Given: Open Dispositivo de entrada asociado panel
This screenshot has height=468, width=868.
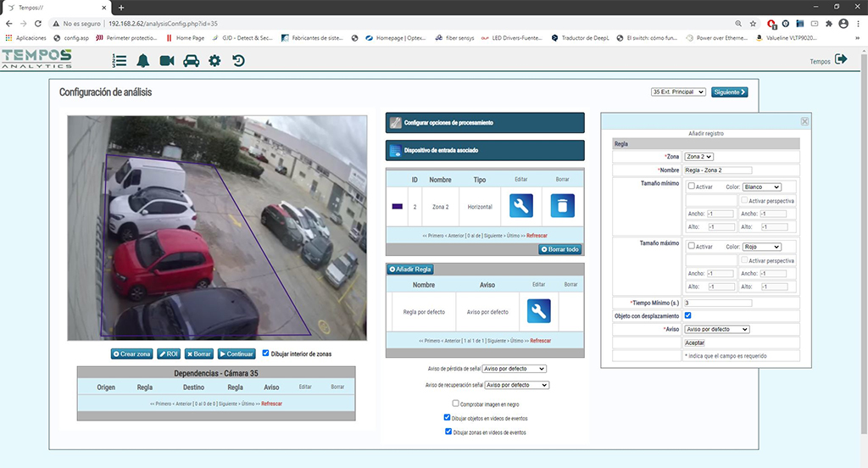Looking at the screenshot, I should click(485, 151).
